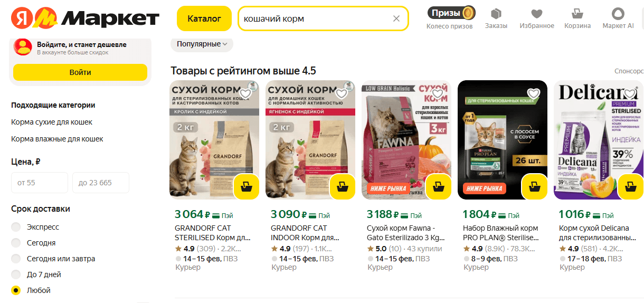
Task: Select the Экспресс delivery radio button
Action: tap(16, 227)
